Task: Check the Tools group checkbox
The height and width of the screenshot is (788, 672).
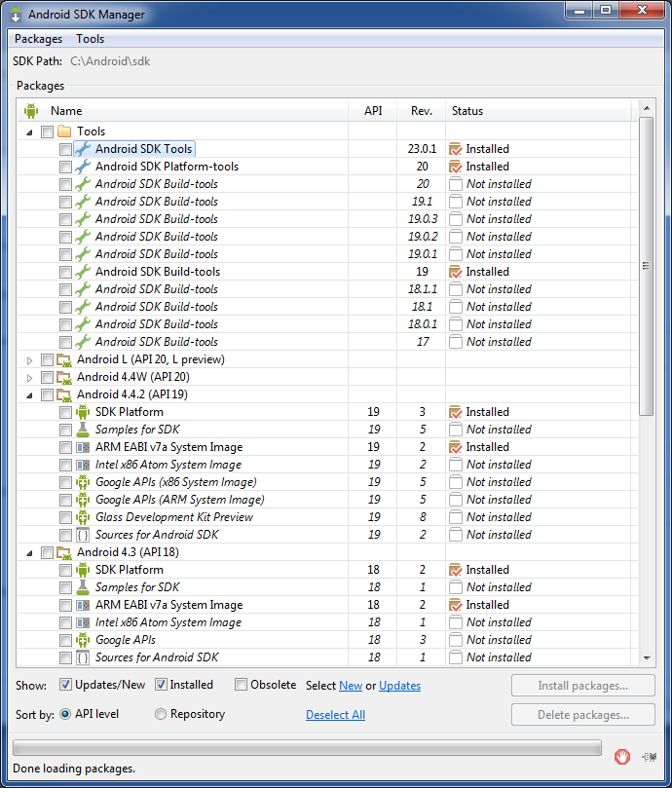Action: click(x=48, y=131)
